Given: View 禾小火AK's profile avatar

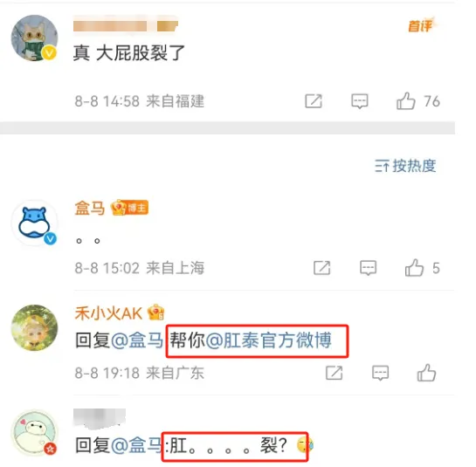Looking at the screenshot, I should 34,327.
